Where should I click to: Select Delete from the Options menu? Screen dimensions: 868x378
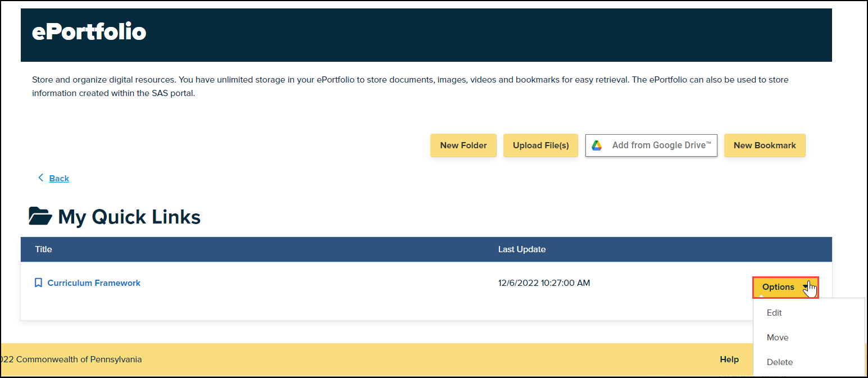click(779, 362)
